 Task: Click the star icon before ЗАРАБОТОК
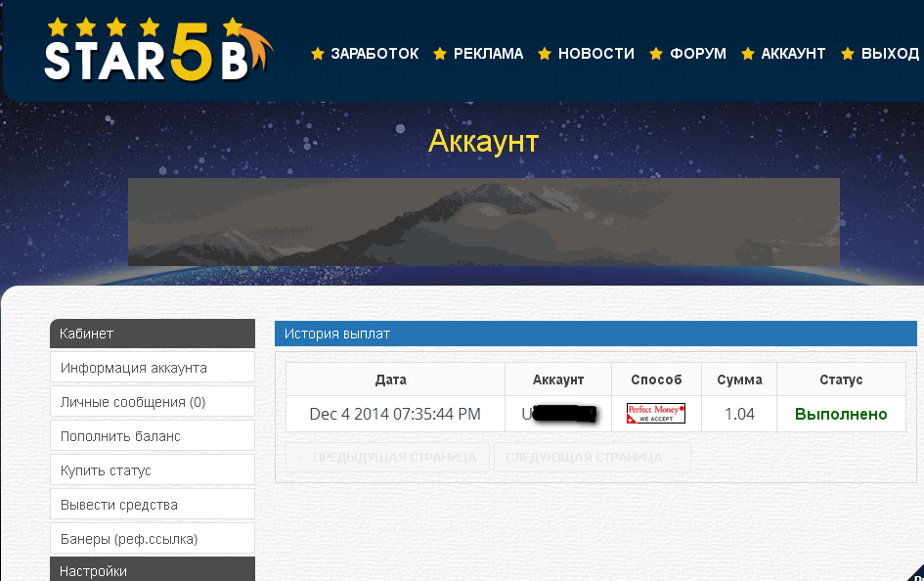click(318, 54)
